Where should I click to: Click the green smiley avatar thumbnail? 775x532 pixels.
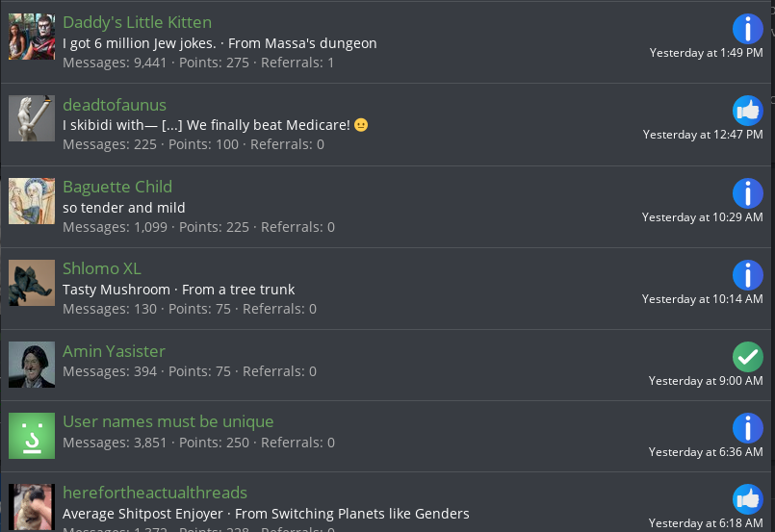click(x=32, y=436)
